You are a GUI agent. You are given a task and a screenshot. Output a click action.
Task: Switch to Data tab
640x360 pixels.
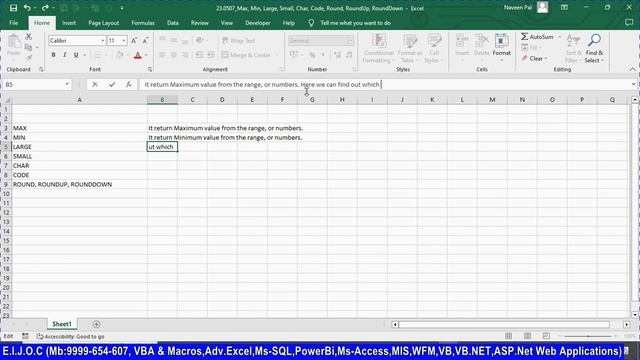click(x=173, y=23)
